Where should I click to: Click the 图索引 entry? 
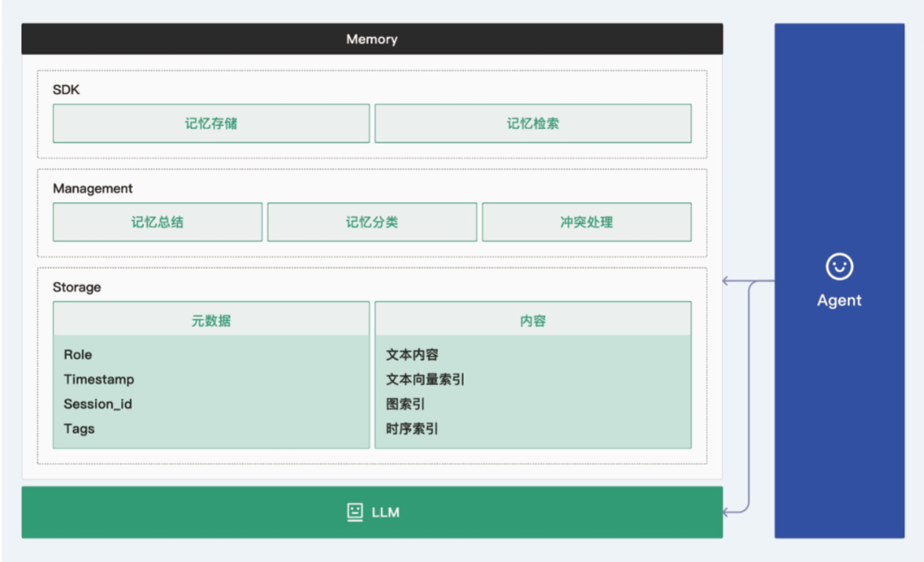[406, 404]
